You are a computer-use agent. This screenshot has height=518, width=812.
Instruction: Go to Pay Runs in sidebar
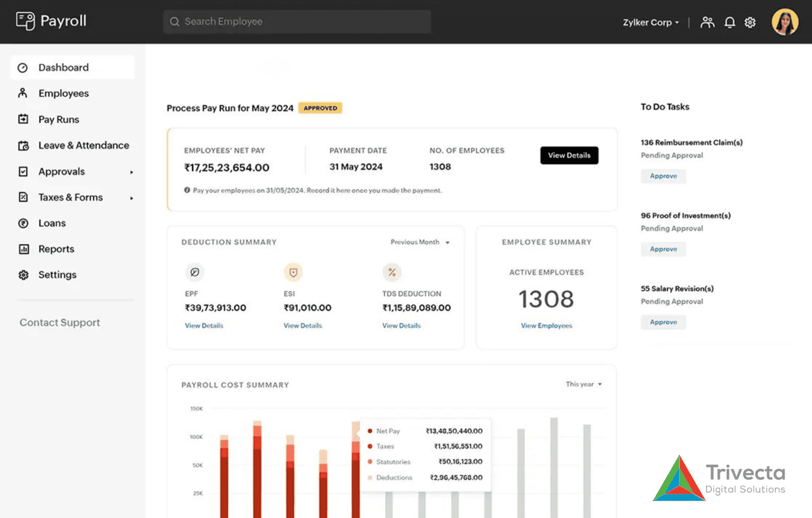click(x=59, y=120)
